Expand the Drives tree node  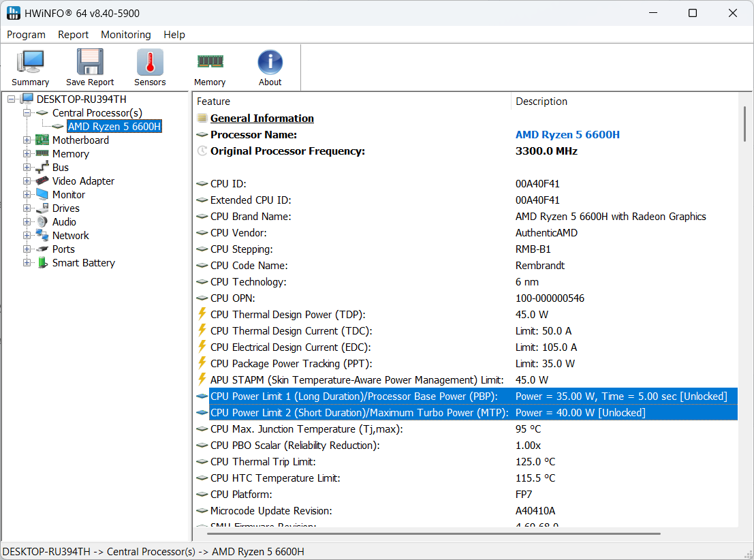(x=27, y=208)
